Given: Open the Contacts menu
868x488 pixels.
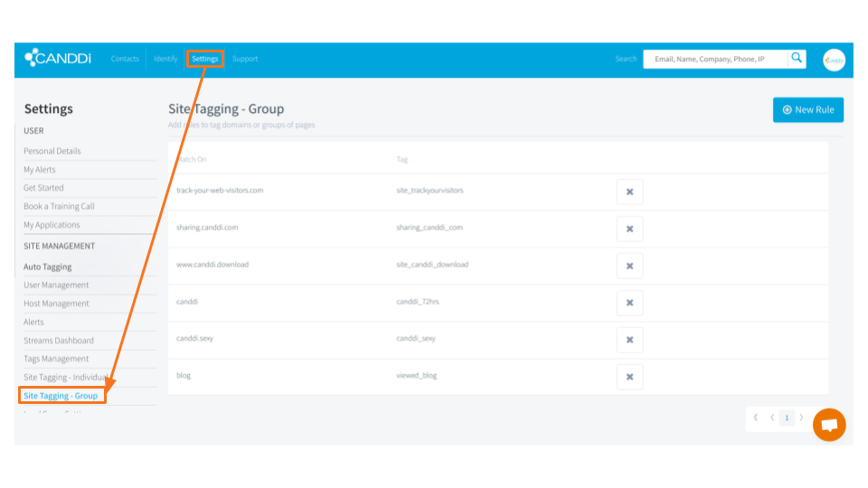Looking at the screenshot, I should pos(125,59).
